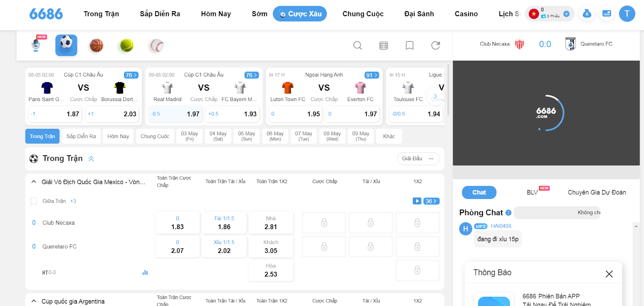Click the chat panel scrollbar up arrow
Viewport: 644px width, 306px height.
tap(636, 226)
